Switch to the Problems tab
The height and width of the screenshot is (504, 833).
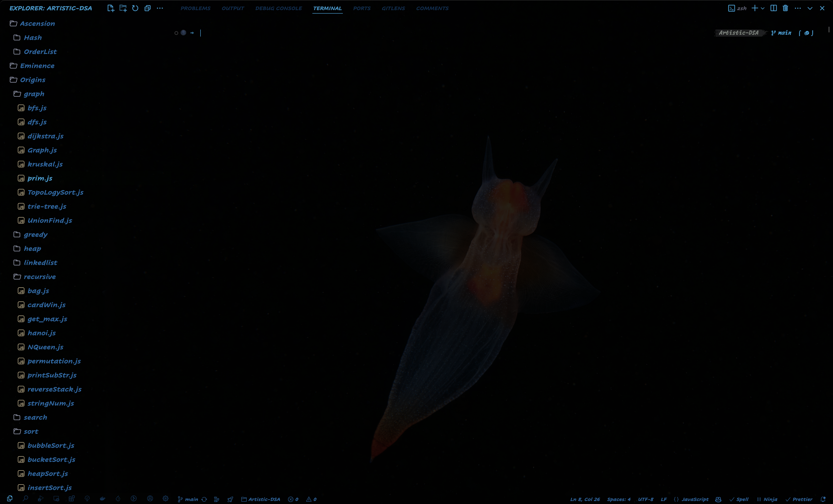click(195, 8)
